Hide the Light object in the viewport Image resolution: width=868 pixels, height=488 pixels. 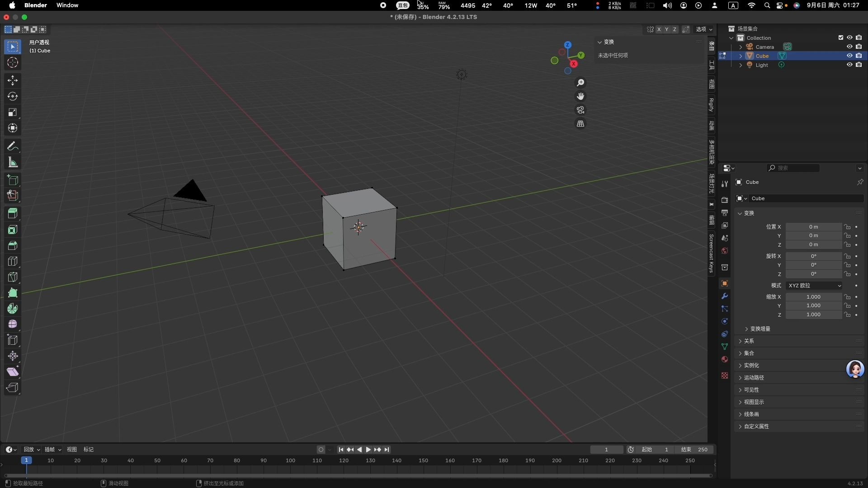coord(849,65)
